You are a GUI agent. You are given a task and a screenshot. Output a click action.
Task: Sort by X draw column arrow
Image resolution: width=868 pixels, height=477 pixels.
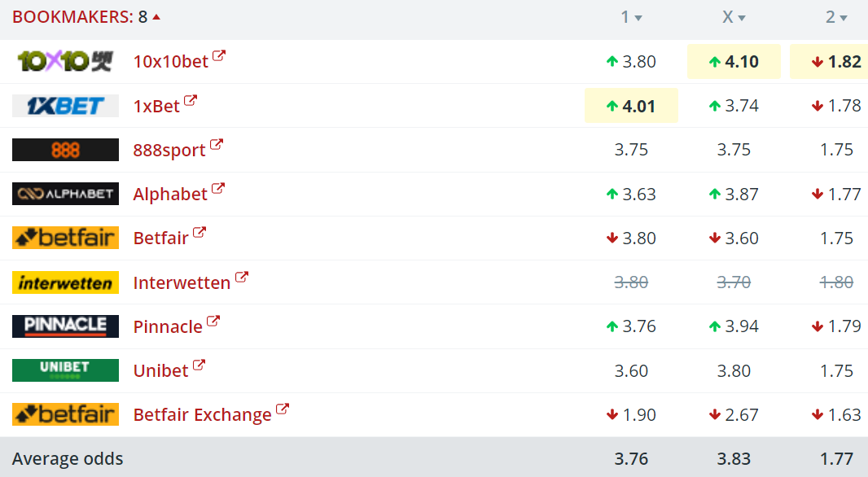coord(742,18)
